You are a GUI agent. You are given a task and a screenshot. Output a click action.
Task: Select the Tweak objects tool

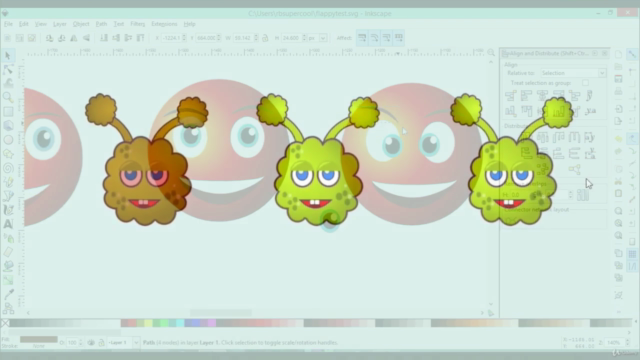coord(8,83)
